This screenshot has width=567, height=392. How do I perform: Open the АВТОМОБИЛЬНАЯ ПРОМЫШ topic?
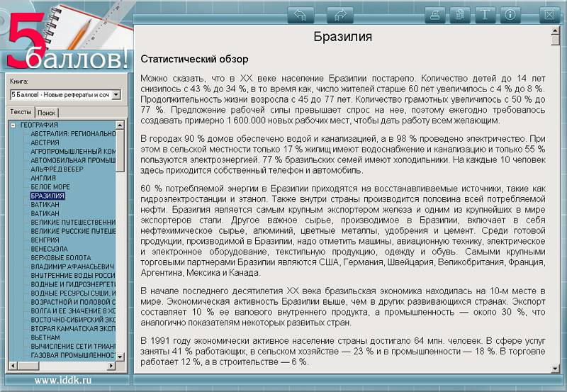tap(73, 160)
